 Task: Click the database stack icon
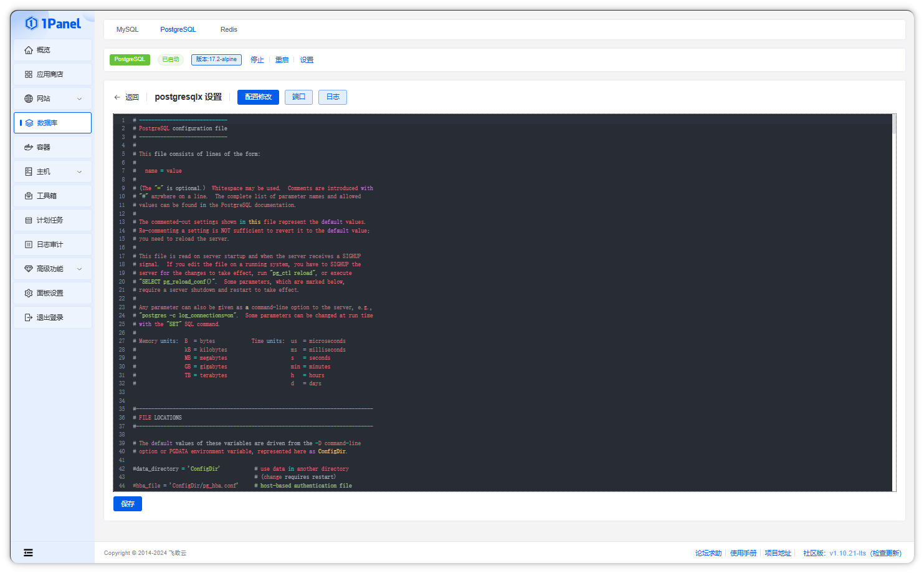(29, 123)
